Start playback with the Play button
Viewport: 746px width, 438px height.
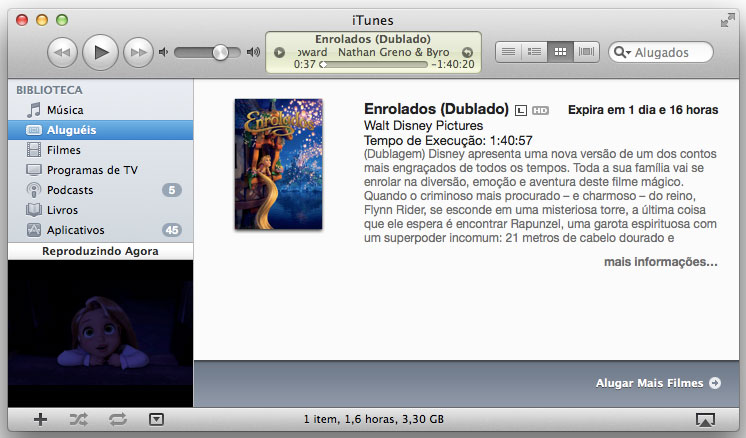(100, 52)
